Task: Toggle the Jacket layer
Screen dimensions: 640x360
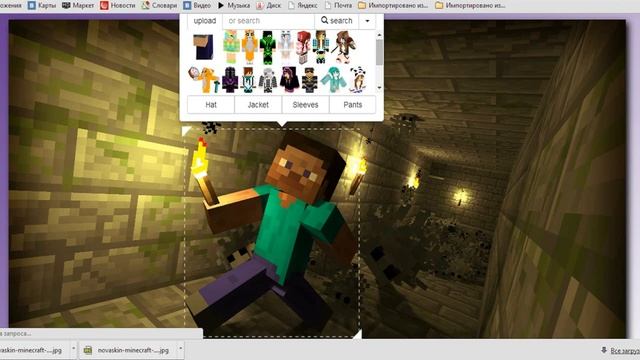Action: pos(258,105)
